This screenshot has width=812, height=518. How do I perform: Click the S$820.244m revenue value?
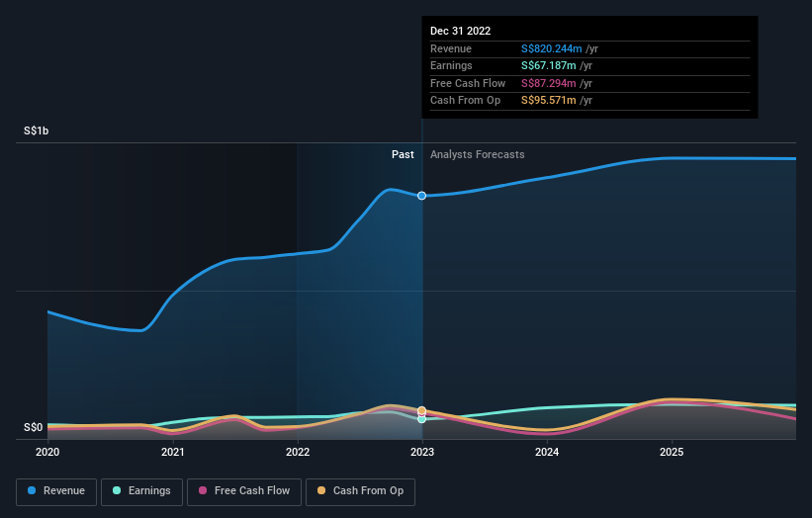coord(552,48)
